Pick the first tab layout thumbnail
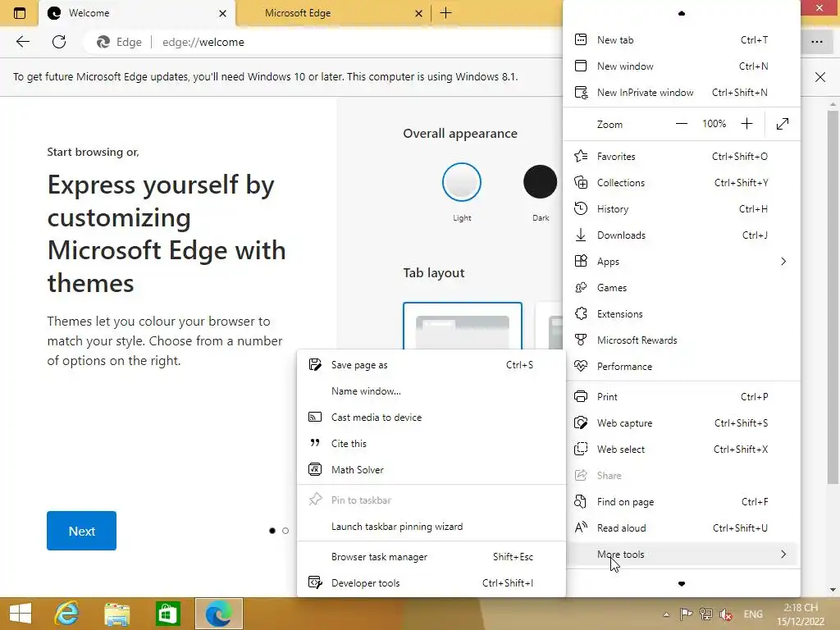 click(463, 326)
